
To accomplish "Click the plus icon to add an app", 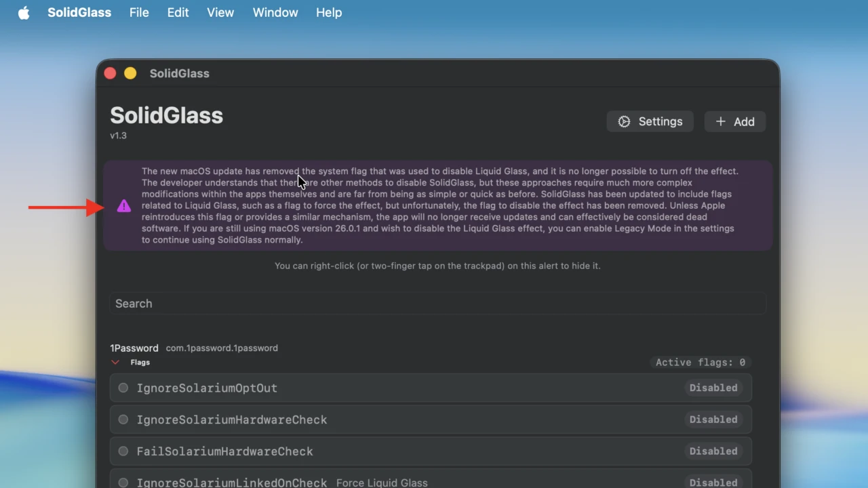I will 721,122.
